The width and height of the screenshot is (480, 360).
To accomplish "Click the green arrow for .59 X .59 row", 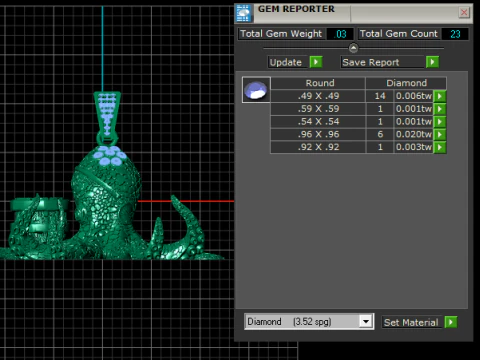I will tap(440, 109).
